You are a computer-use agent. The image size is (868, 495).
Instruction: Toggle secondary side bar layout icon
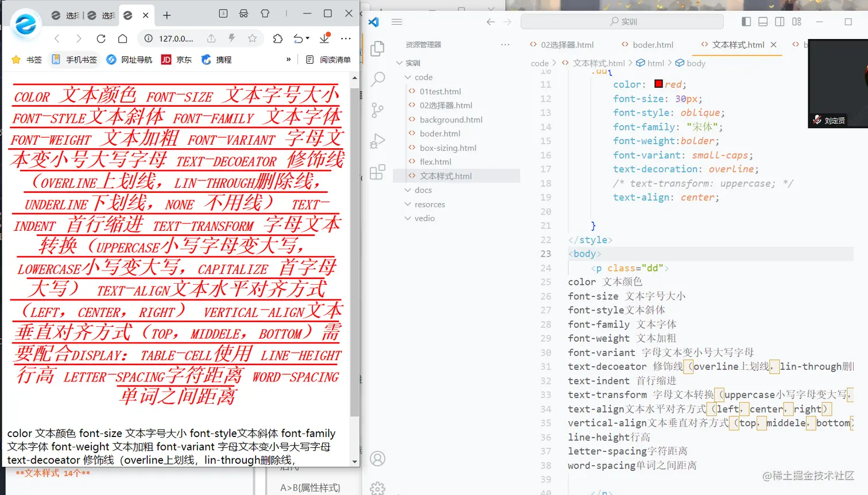point(780,22)
